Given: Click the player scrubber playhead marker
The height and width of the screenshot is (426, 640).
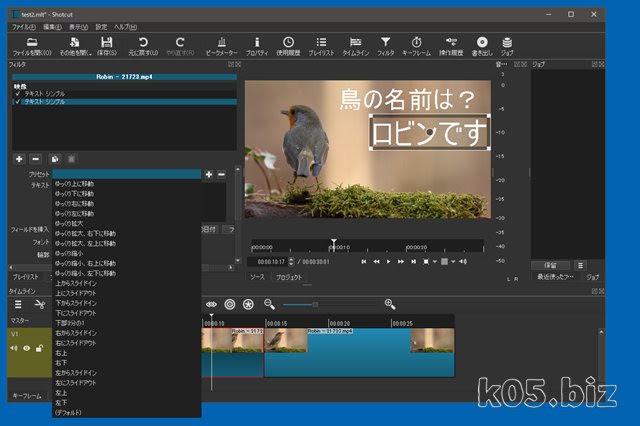Looking at the screenshot, I should pyautogui.click(x=334, y=244).
